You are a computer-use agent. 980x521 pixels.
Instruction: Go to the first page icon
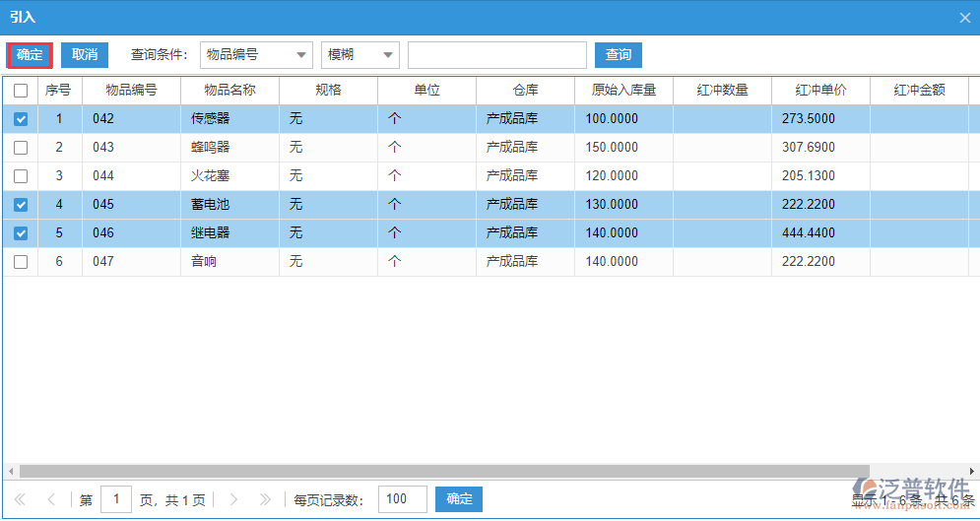20,499
